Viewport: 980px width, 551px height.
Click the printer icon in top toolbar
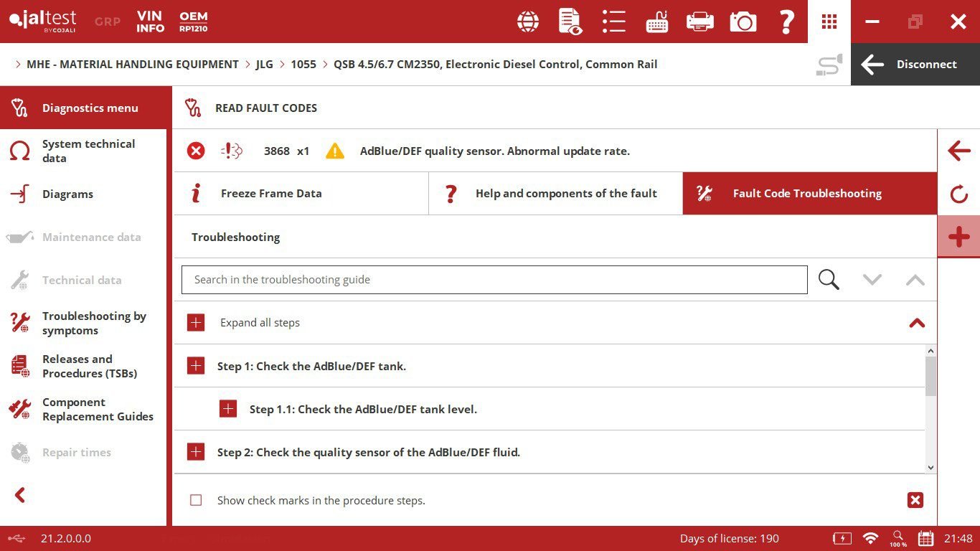[x=699, y=22]
